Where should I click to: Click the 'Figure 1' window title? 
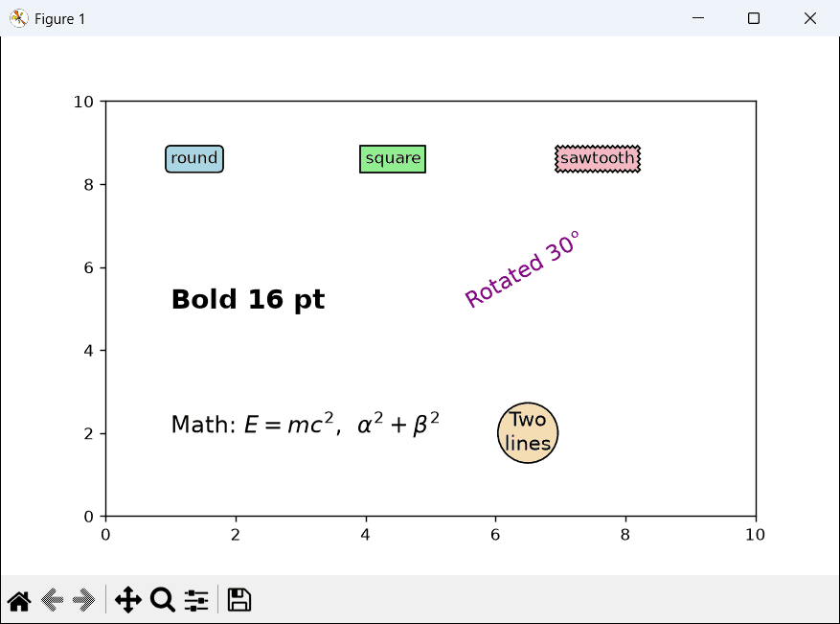click(59, 19)
